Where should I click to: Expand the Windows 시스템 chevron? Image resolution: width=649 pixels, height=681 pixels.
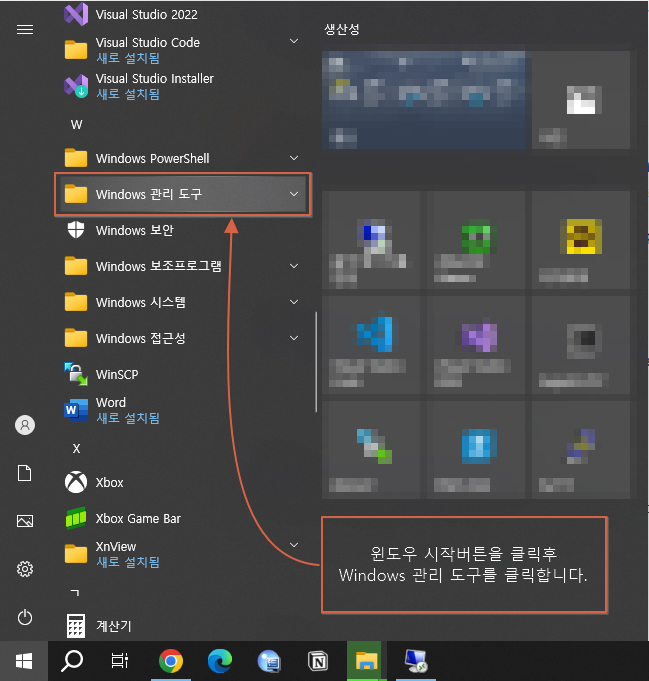click(x=294, y=302)
